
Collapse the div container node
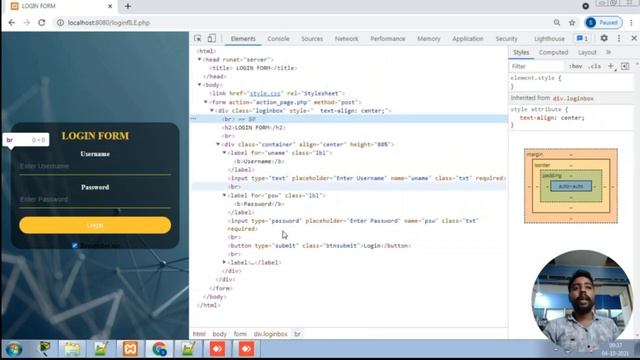[218, 144]
